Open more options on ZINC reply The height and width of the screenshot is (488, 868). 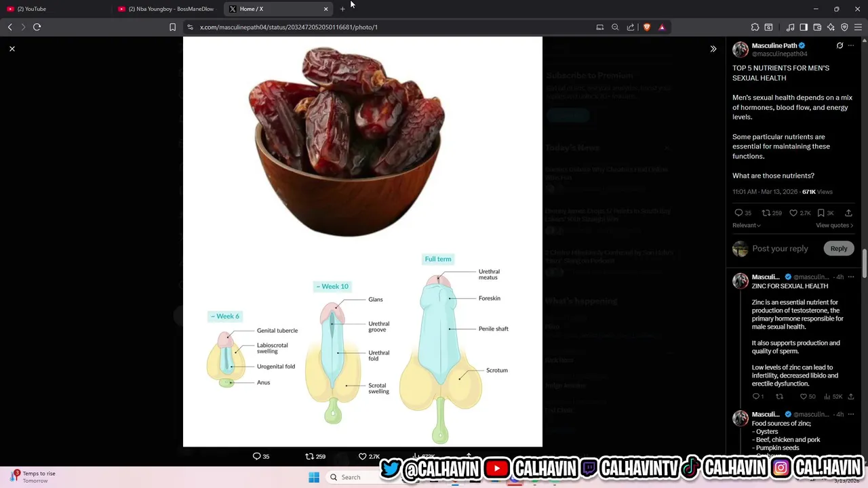coord(851,277)
